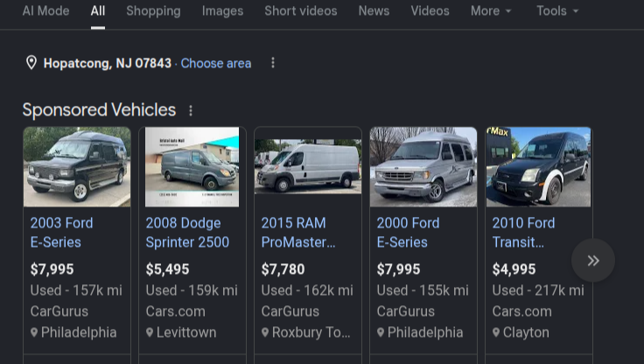Open the 2015 RAM ProMaster photo

(x=308, y=166)
